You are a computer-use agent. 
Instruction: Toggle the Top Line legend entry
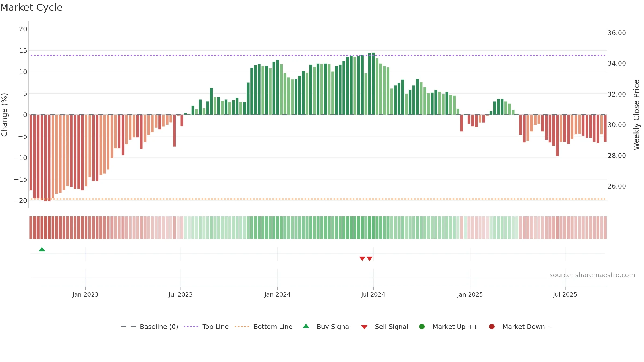click(x=206, y=327)
